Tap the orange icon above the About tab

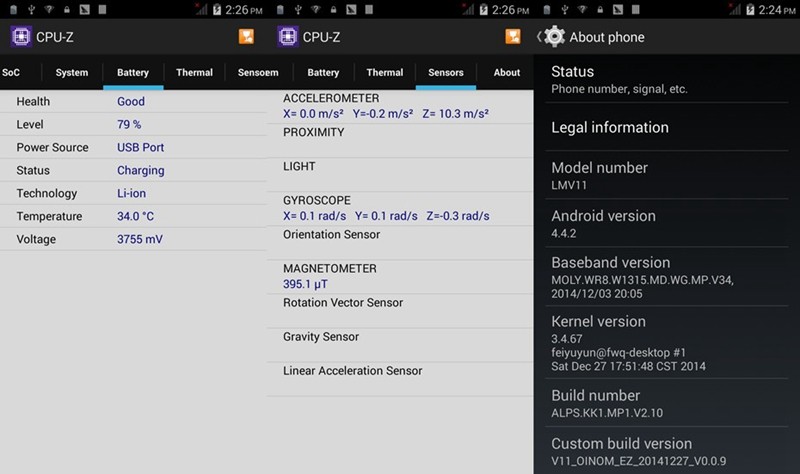[x=513, y=37]
